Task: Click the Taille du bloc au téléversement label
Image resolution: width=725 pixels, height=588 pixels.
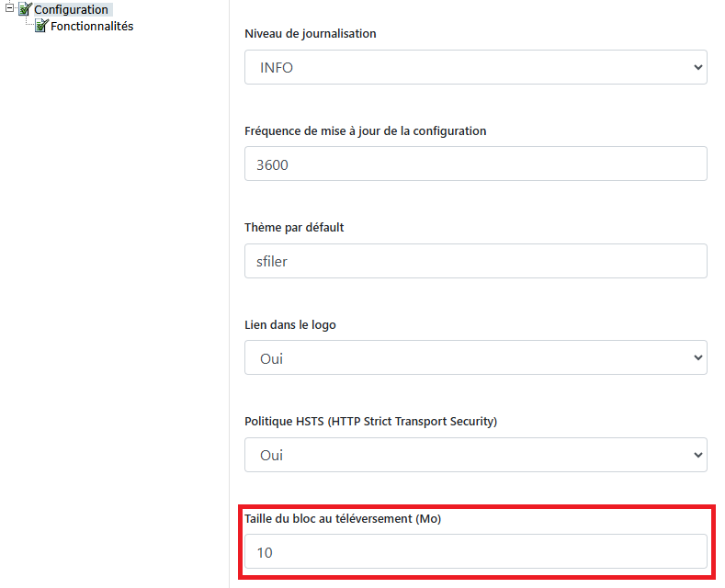Action: (x=343, y=519)
